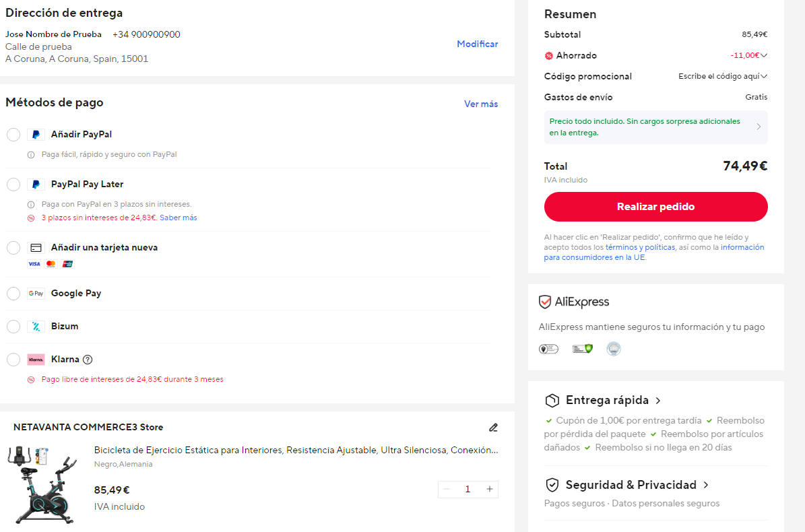The width and height of the screenshot is (805, 532).
Task: Expand the Código promocional field chevron
Action: [764, 77]
